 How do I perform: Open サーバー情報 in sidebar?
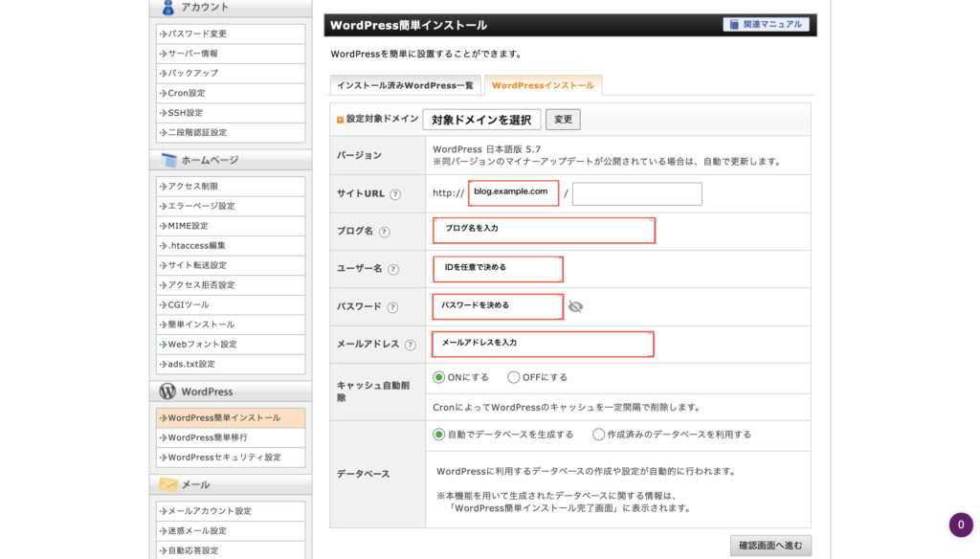[231, 54]
